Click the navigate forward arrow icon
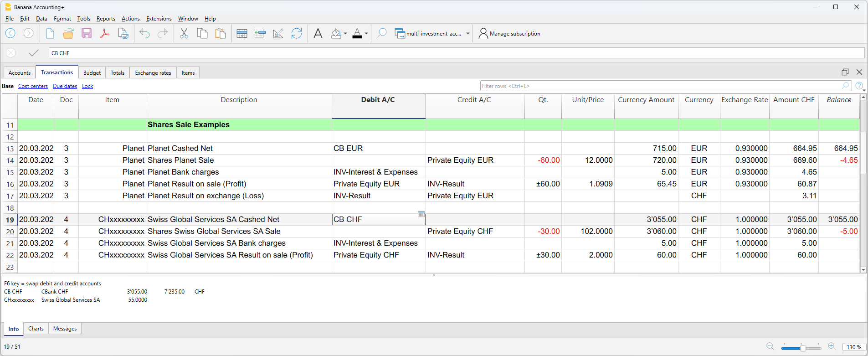This screenshot has width=868, height=356. tap(28, 33)
